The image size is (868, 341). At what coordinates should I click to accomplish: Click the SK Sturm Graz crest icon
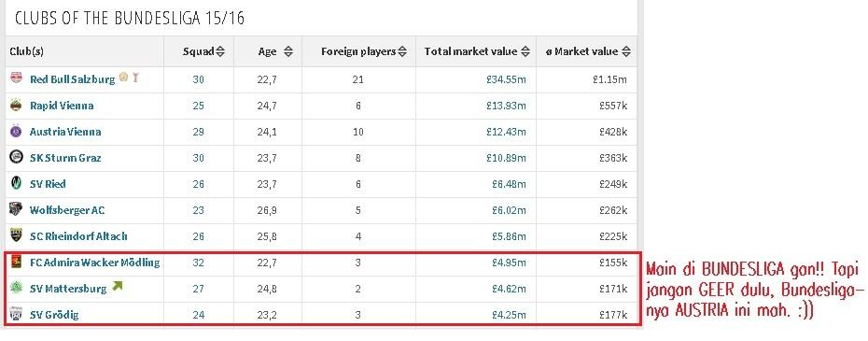(x=16, y=158)
